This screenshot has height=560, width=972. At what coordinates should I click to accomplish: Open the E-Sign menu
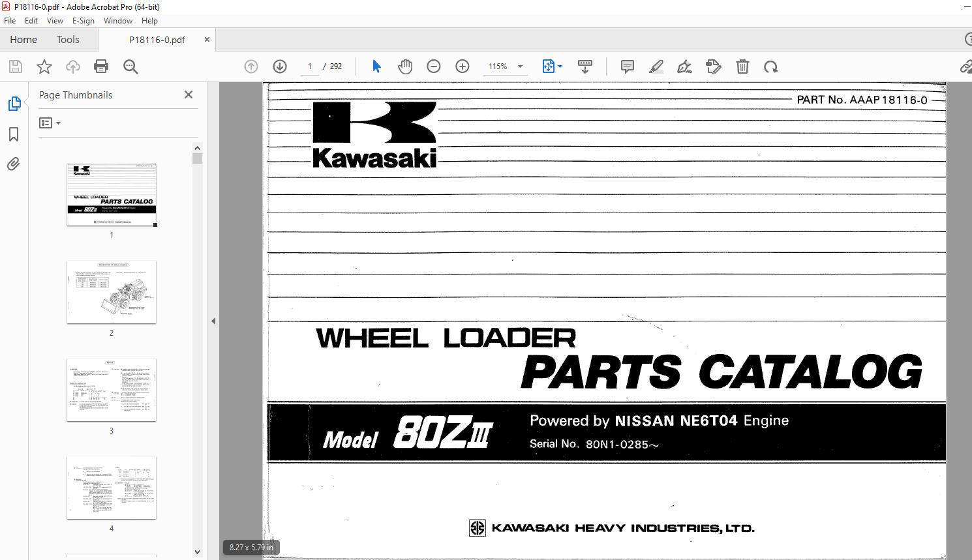click(84, 21)
